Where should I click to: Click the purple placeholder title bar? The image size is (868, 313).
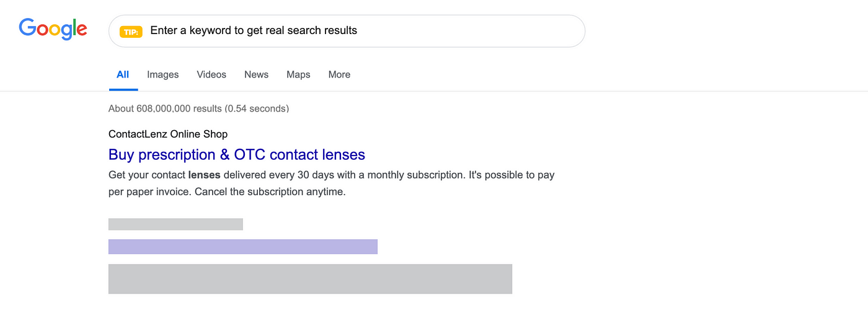pyautogui.click(x=243, y=247)
